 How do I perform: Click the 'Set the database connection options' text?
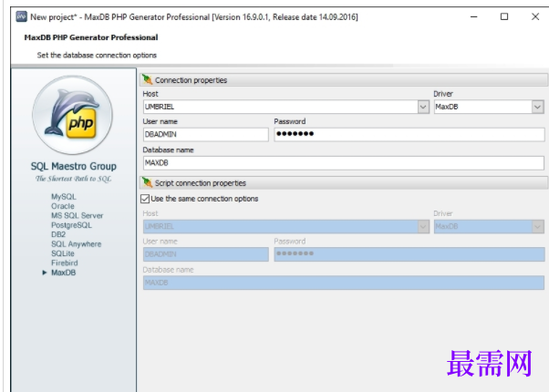point(97,55)
